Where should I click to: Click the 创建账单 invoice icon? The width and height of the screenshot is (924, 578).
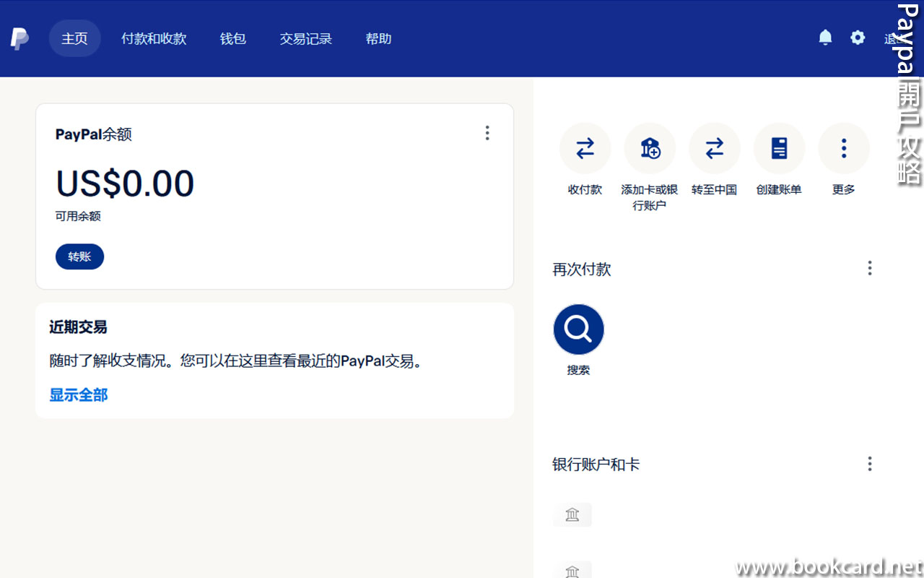click(779, 149)
